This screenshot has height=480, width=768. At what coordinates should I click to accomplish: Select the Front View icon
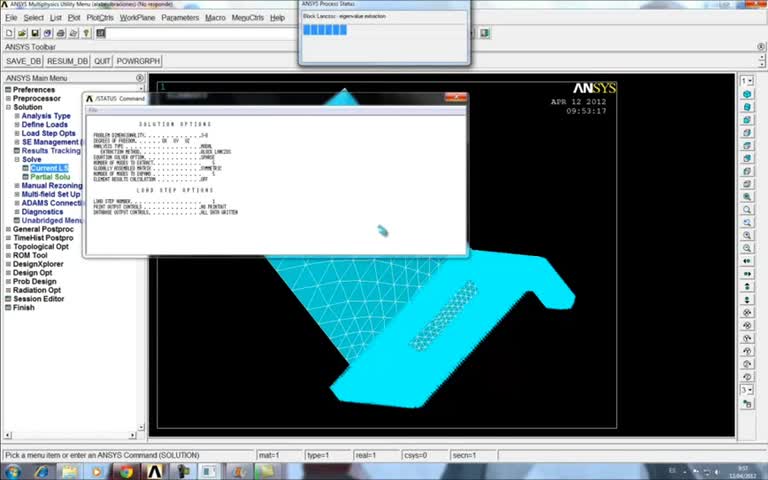[747, 120]
